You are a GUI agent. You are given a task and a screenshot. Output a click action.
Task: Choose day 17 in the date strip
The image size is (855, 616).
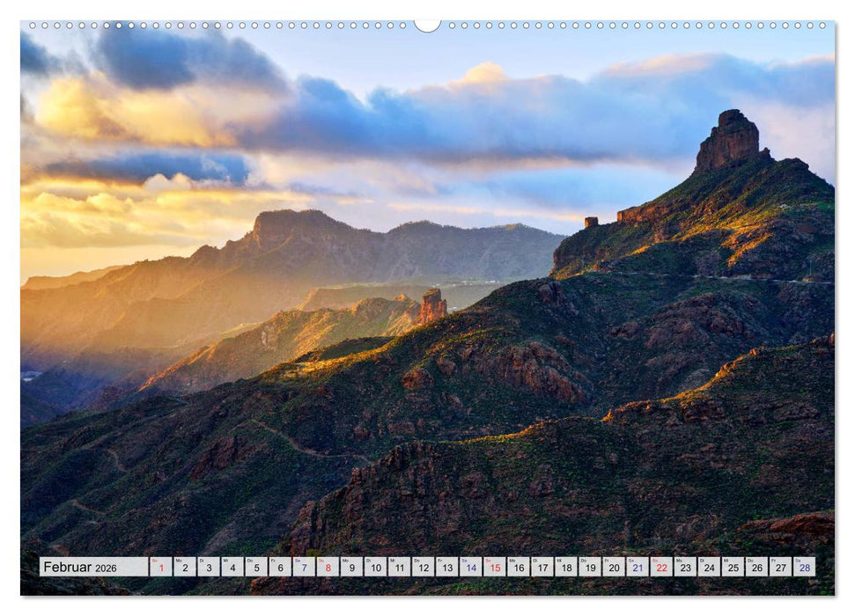coord(542,567)
